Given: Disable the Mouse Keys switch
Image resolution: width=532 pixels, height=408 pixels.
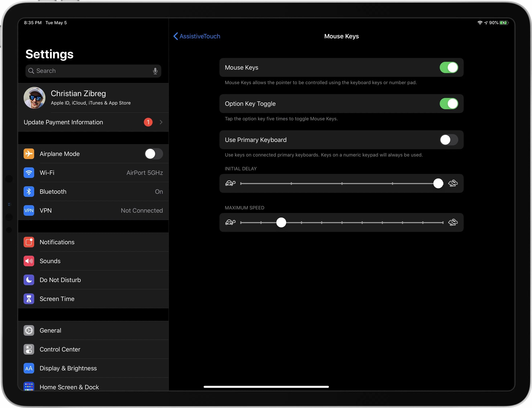Looking at the screenshot, I should (448, 67).
